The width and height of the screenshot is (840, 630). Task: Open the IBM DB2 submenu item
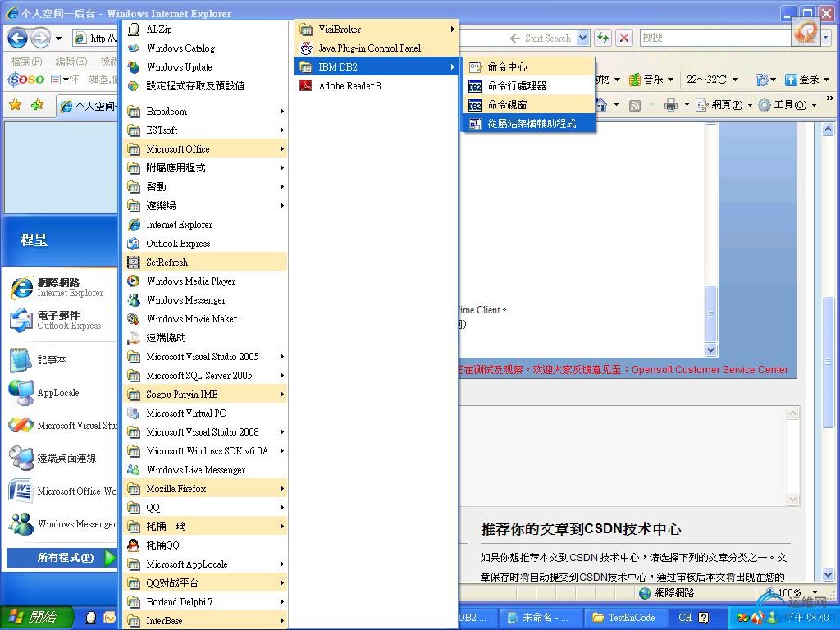pos(377,67)
